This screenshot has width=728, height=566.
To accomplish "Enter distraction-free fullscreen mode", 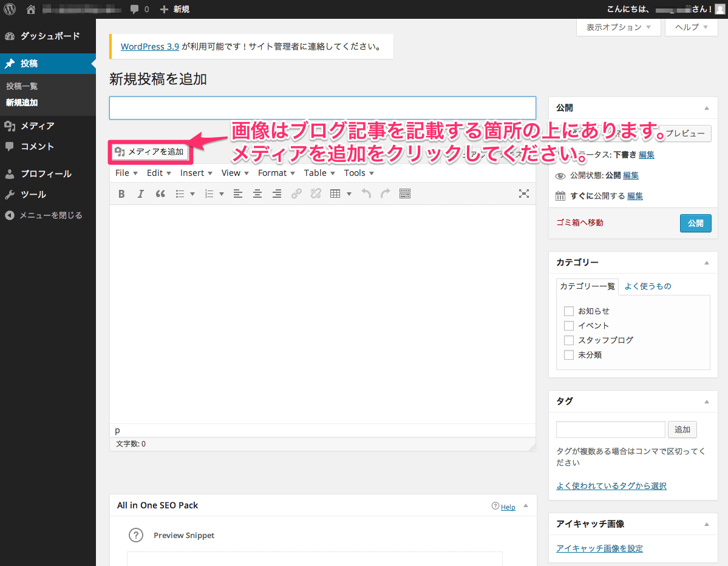I will click(x=524, y=194).
